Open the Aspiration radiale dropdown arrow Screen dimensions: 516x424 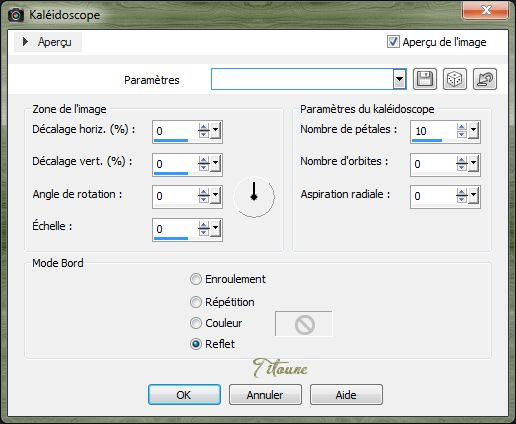[x=473, y=195]
